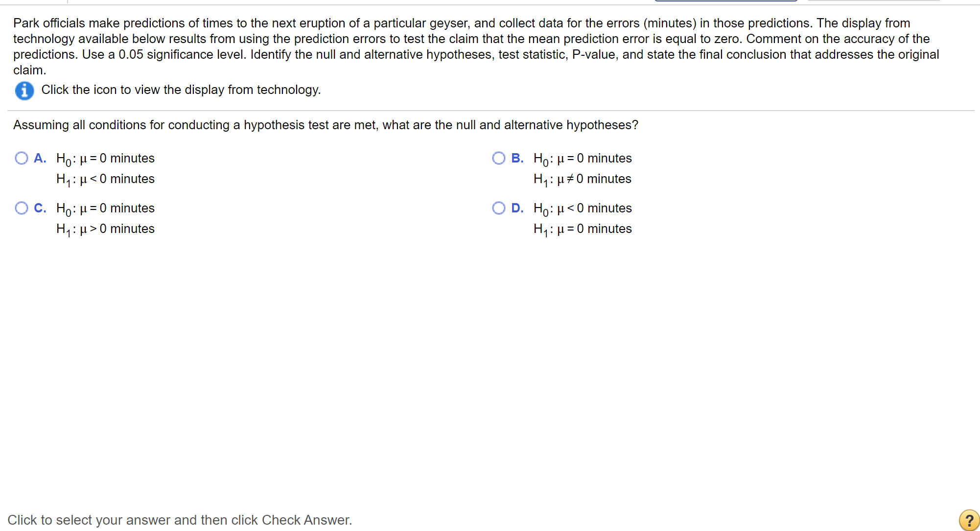Click option D's H1: μ = 0 minutes line
980x531 pixels.
click(583, 229)
